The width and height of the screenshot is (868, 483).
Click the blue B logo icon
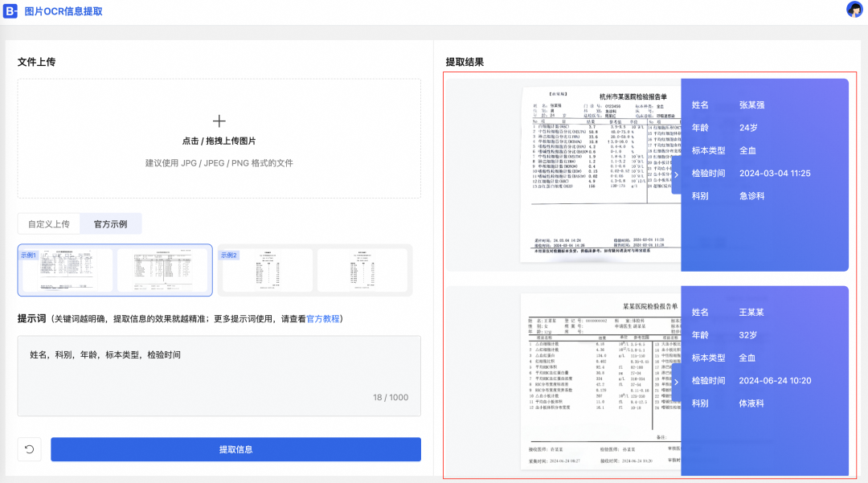[x=11, y=11]
